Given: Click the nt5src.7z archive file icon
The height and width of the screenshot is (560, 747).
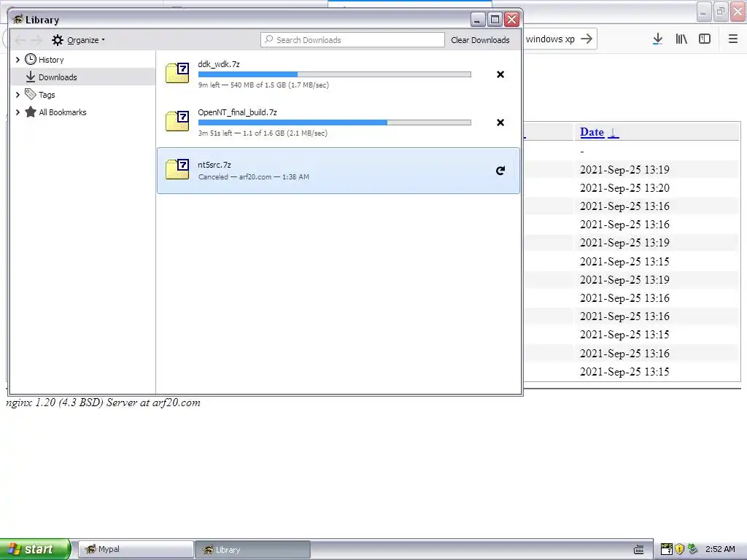Looking at the screenshot, I should [177, 169].
